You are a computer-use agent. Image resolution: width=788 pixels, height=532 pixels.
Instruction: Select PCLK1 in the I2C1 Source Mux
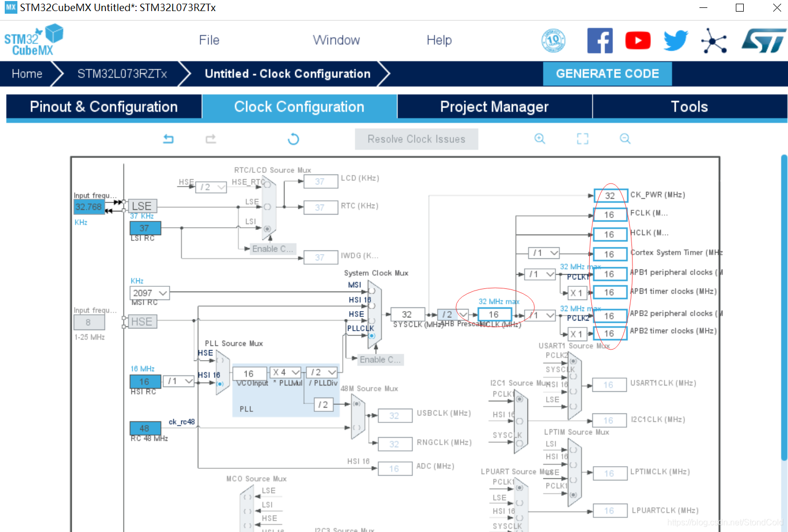click(519, 399)
